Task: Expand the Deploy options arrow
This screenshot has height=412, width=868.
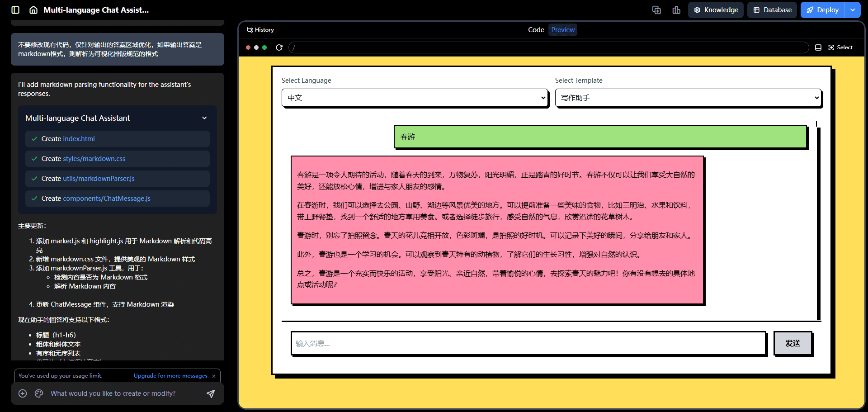Action: point(853,10)
